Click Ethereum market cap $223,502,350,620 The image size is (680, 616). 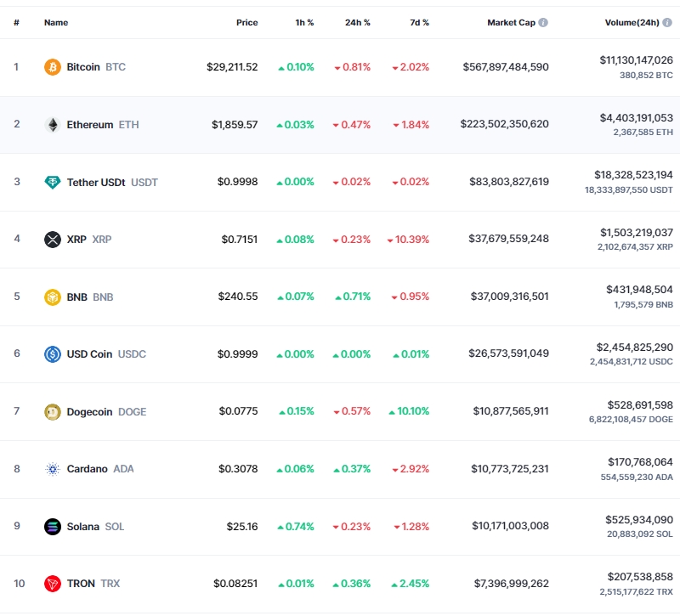click(x=504, y=124)
